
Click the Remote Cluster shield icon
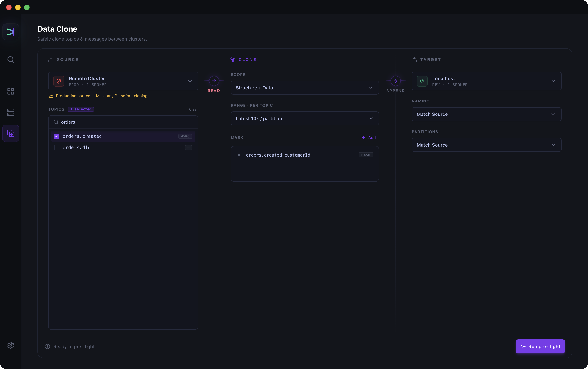tap(59, 81)
